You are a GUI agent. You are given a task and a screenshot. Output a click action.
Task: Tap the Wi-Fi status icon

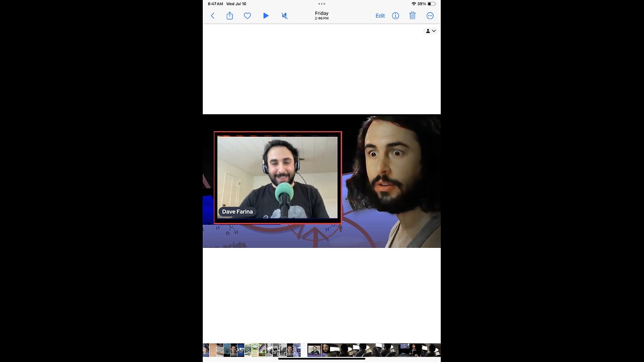414,4
